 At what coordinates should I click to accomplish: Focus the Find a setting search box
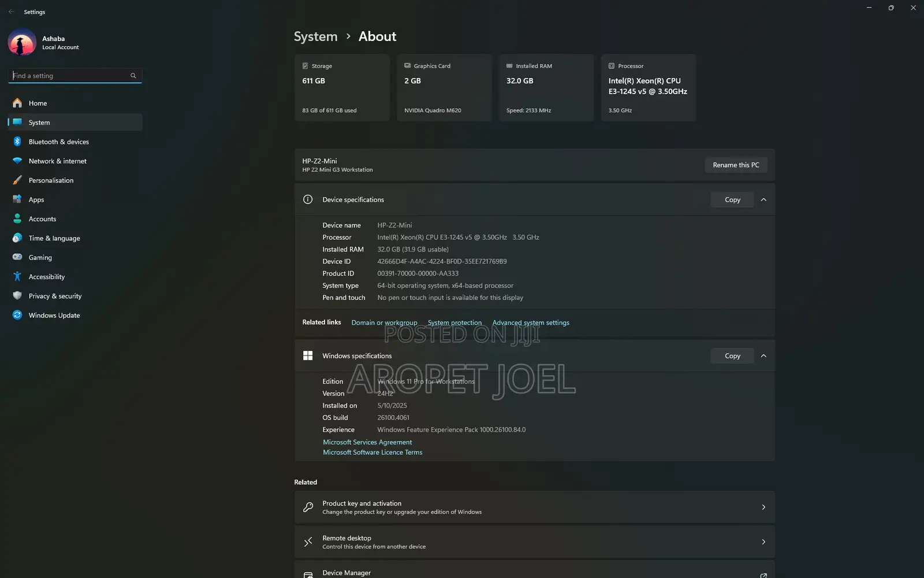tap(75, 76)
